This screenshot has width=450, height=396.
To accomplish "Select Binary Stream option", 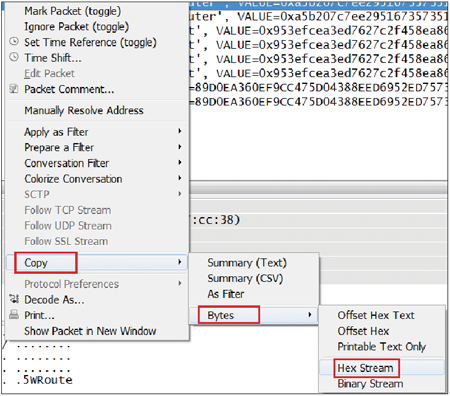I will pos(370,384).
